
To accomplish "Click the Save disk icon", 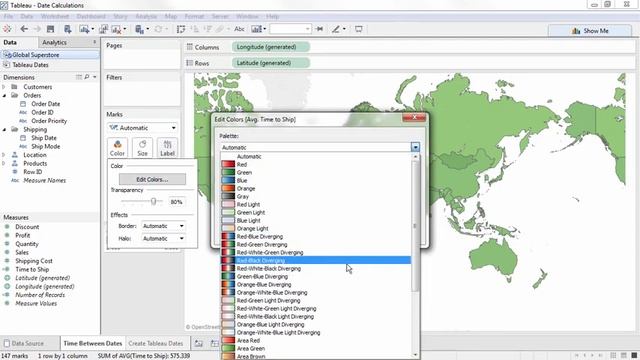I will [51, 29].
